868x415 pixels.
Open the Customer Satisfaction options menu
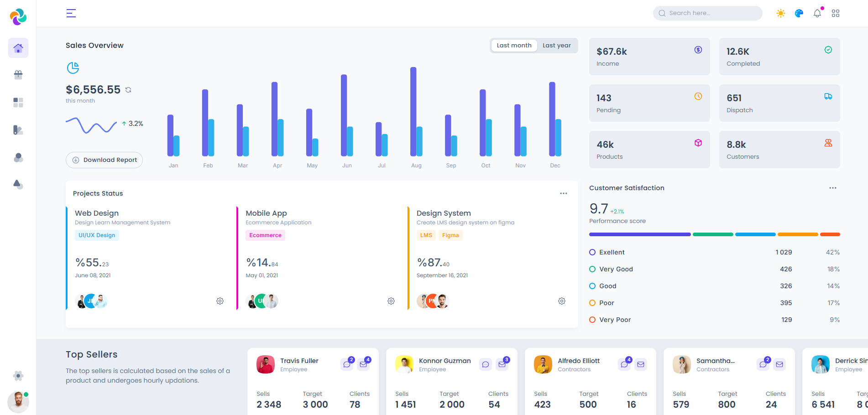[832, 187]
